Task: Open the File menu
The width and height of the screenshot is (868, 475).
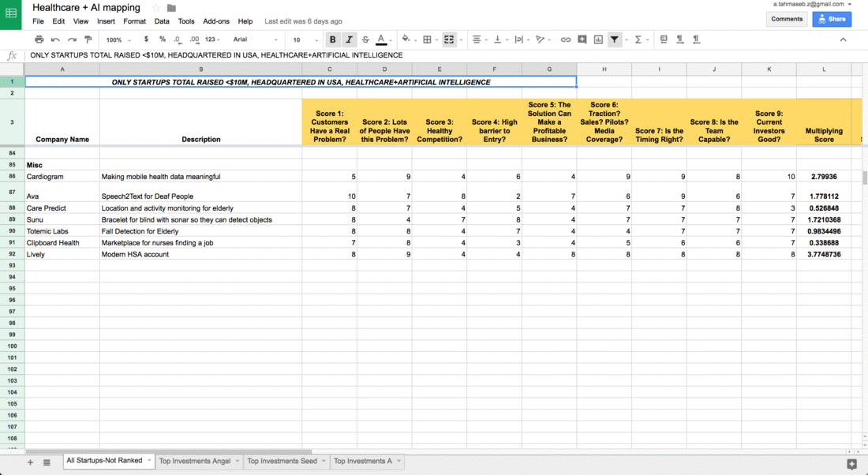Action: [38, 21]
